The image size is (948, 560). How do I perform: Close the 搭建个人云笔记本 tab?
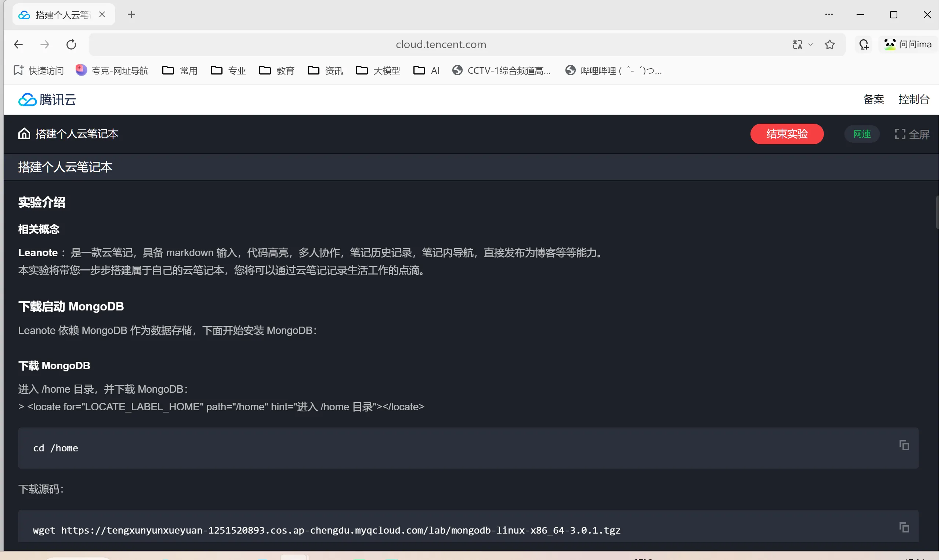tap(102, 14)
